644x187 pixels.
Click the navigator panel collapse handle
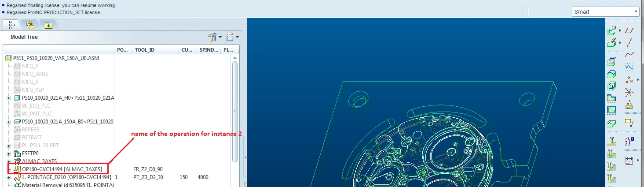coord(245,158)
